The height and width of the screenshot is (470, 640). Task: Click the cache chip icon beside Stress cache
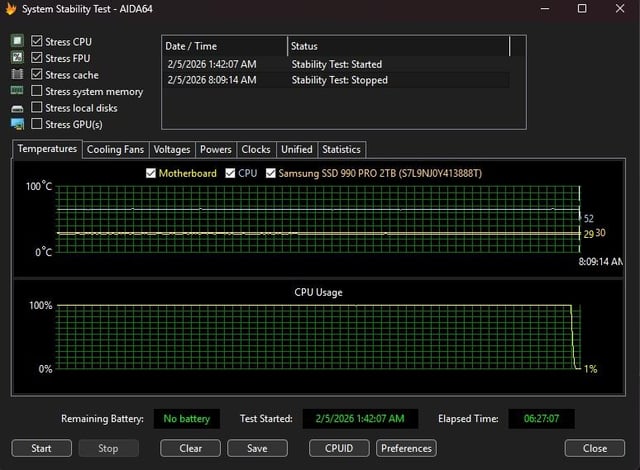point(17,75)
